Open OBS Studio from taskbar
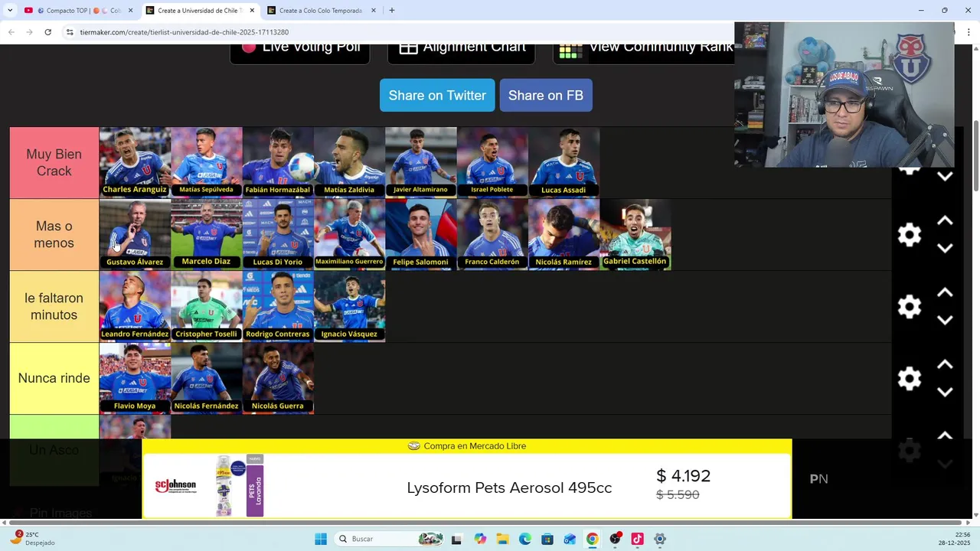Viewport: 980px width, 551px height. tap(615, 539)
